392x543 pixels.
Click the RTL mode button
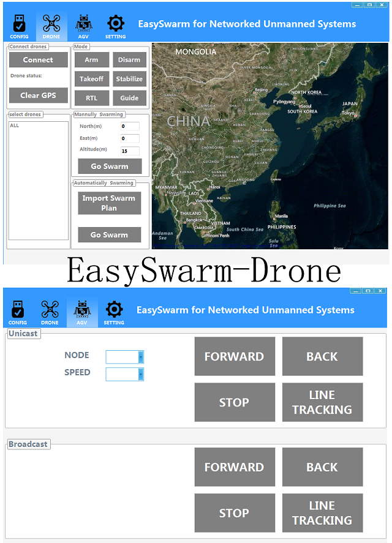(91, 98)
